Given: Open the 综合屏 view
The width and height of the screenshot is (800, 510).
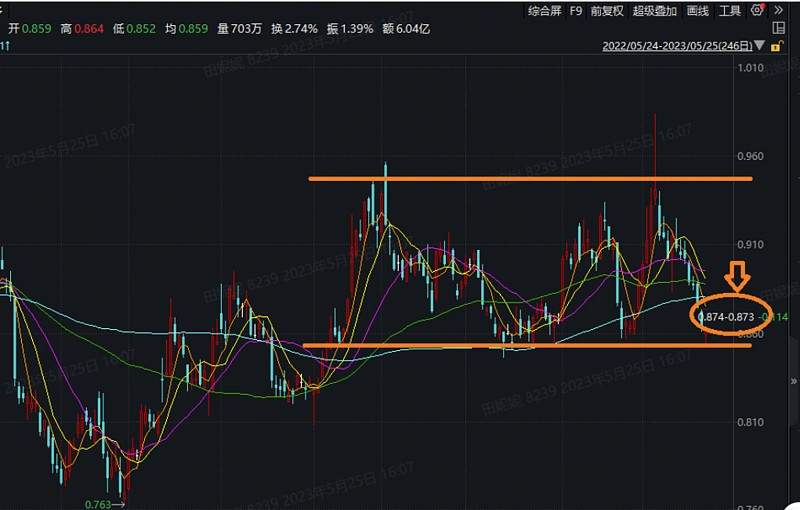Looking at the screenshot, I should coord(544,11).
